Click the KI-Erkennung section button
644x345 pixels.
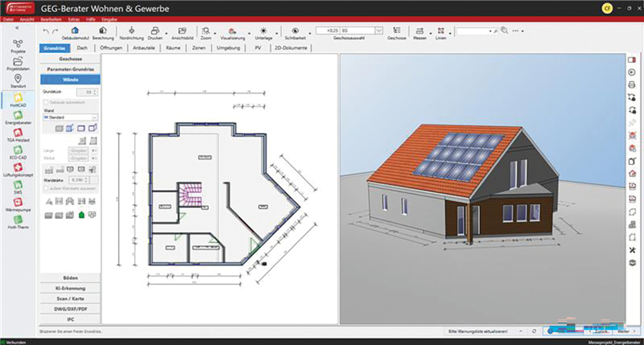[70, 288]
